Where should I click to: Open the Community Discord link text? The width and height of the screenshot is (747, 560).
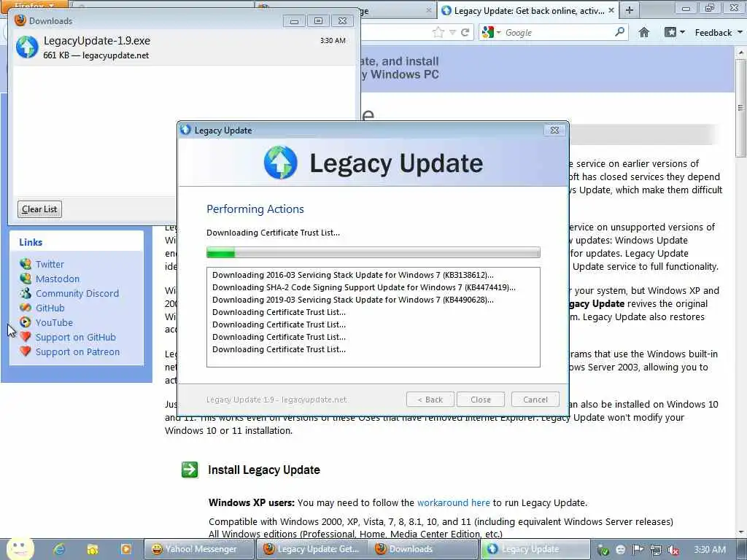coord(77,293)
